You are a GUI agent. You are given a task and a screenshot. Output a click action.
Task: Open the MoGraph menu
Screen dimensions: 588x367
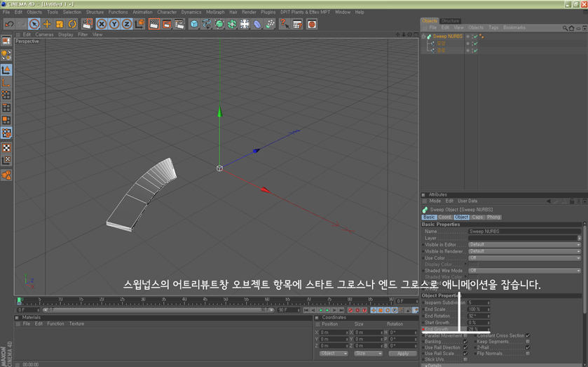(x=215, y=12)
